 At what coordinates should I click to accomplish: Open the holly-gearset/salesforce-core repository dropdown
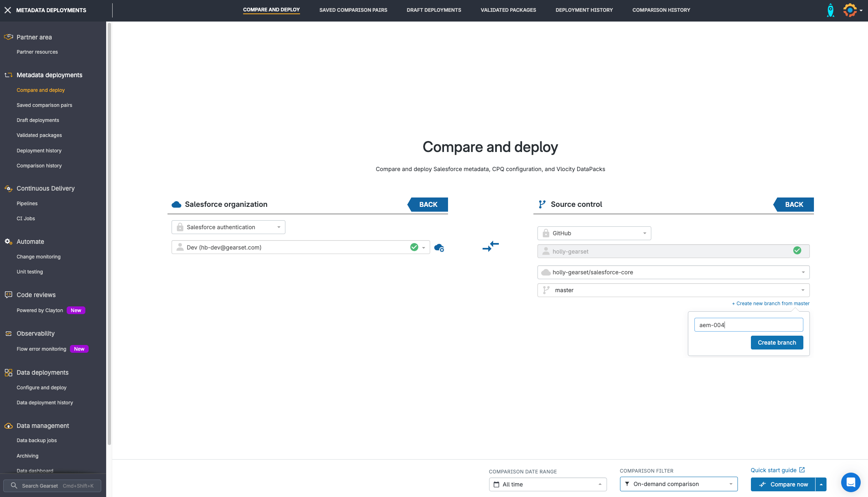(673, 272)
